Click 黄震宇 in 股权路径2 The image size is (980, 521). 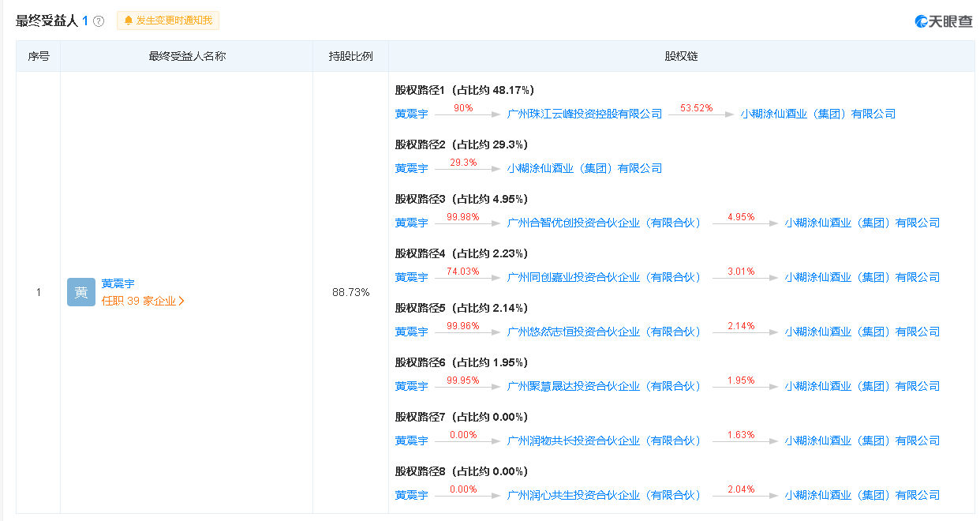click(412, 168)
